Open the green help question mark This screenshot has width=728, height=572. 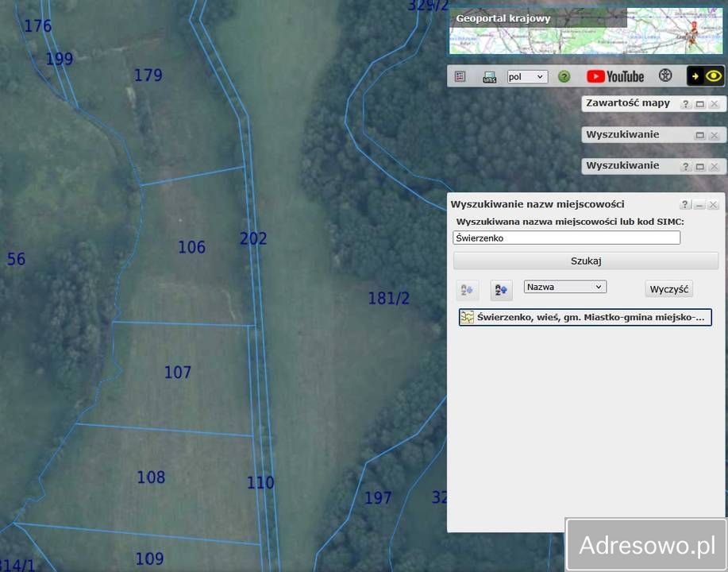point(564,77)
